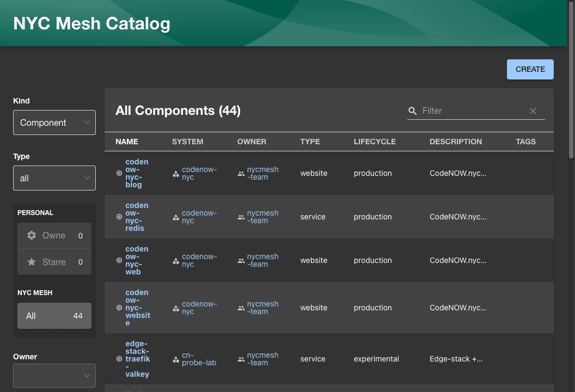Sort by the TYPE column header
Screen dimensions: 575x392
(x=310, y=142)
